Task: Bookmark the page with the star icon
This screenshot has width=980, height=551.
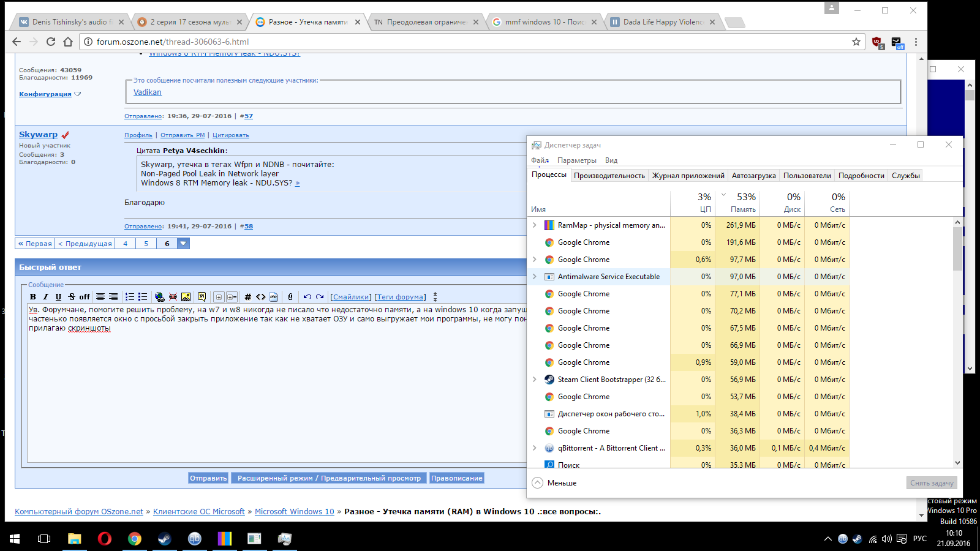Action: click(856, 42)
